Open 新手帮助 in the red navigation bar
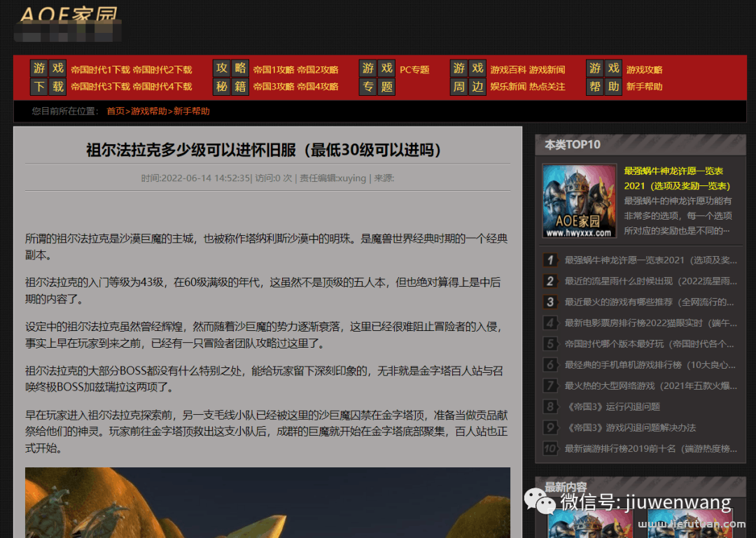Viewport: 756px width, 538px height. (x=644, y=87)
